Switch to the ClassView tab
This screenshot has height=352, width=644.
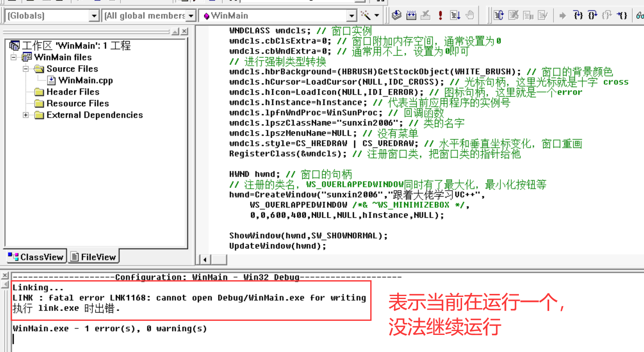pos(36,257)
